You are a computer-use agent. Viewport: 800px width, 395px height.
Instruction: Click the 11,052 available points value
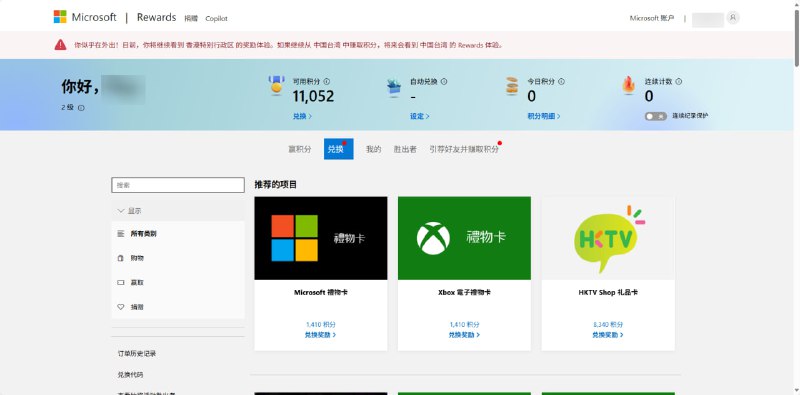[313, 96]
